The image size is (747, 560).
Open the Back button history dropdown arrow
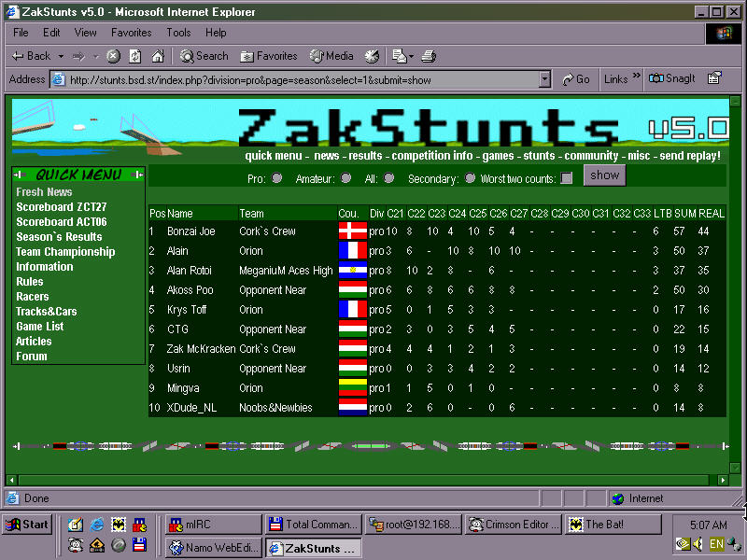[x=61, y=56]
